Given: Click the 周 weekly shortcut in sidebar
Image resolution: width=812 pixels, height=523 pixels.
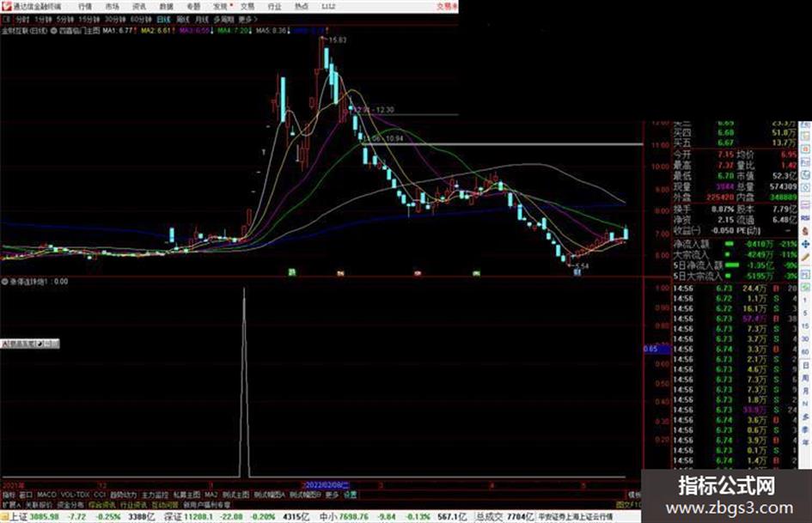Looking at the screenshot, I should pos(805,379).
